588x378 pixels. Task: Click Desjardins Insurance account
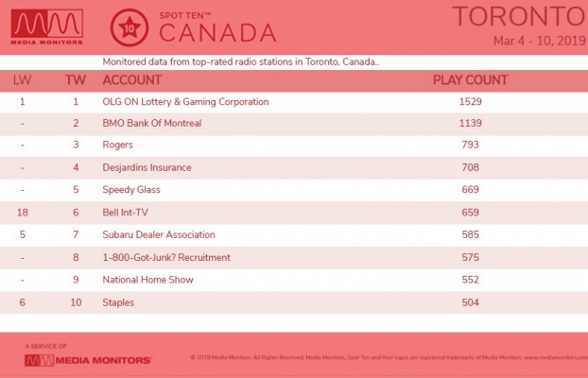point(147,167)
